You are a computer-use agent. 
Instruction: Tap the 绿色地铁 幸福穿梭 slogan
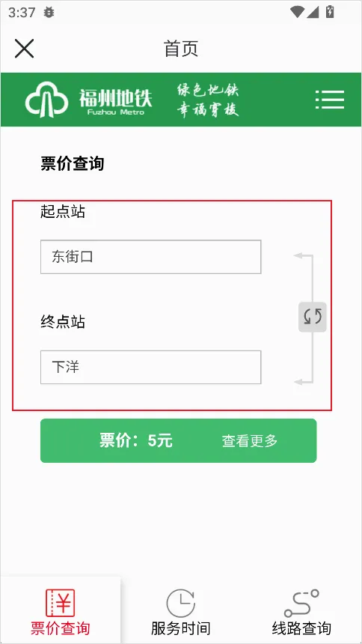(208, 100)
